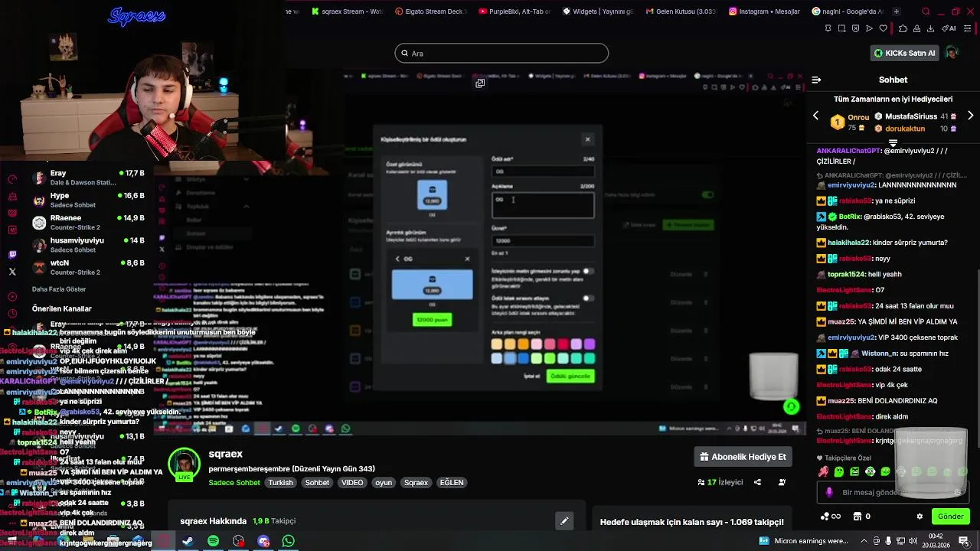Close the streamed reward dialog
This screenshot has height=551, width=980.
(x=587, y=139)
